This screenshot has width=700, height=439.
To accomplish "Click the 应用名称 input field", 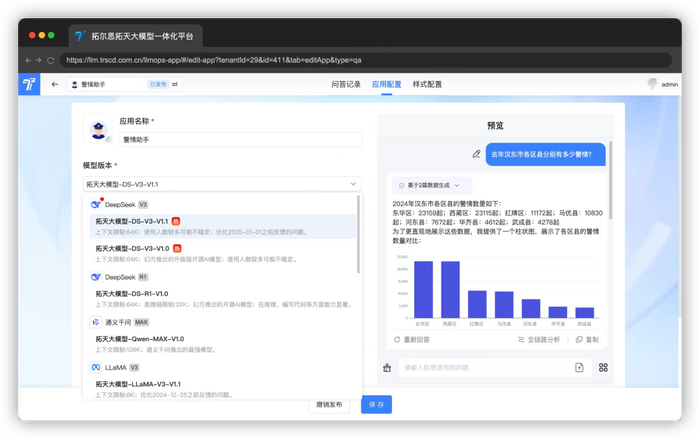I will tap(241, 140).
